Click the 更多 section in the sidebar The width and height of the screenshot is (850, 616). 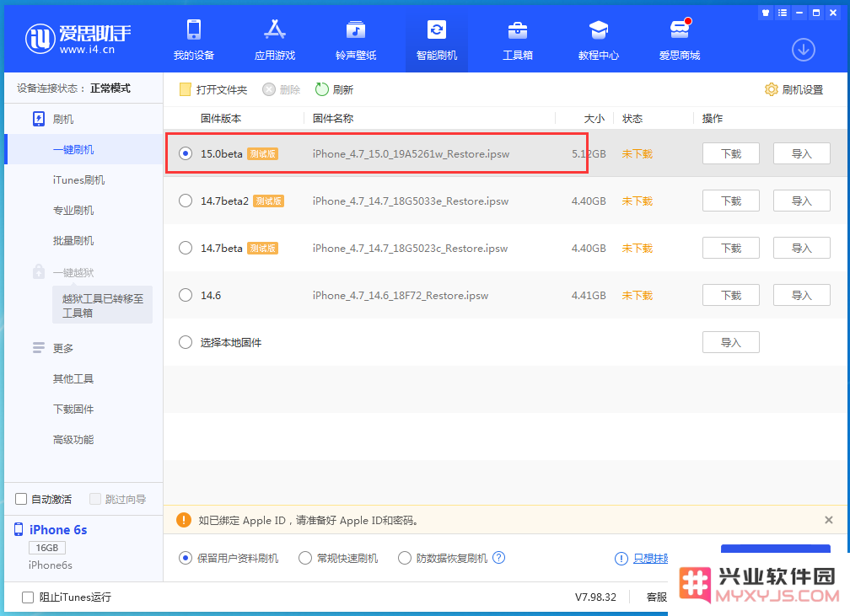53,348
